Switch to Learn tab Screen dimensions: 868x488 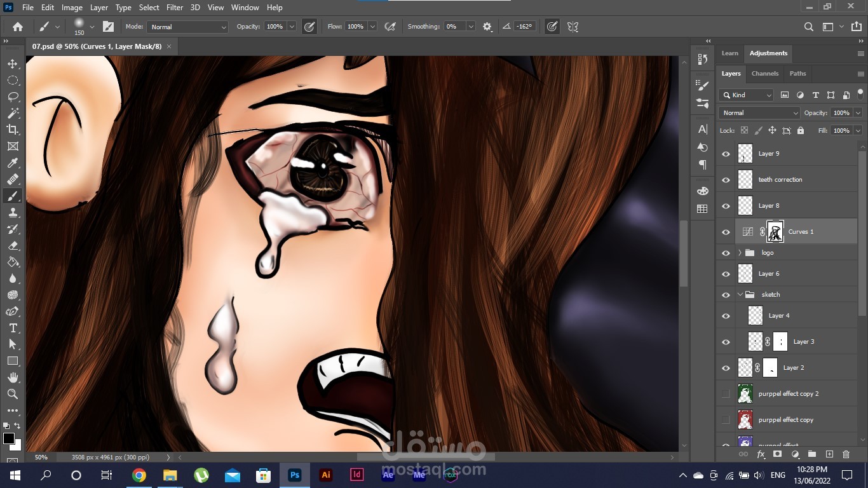[730, 53]
